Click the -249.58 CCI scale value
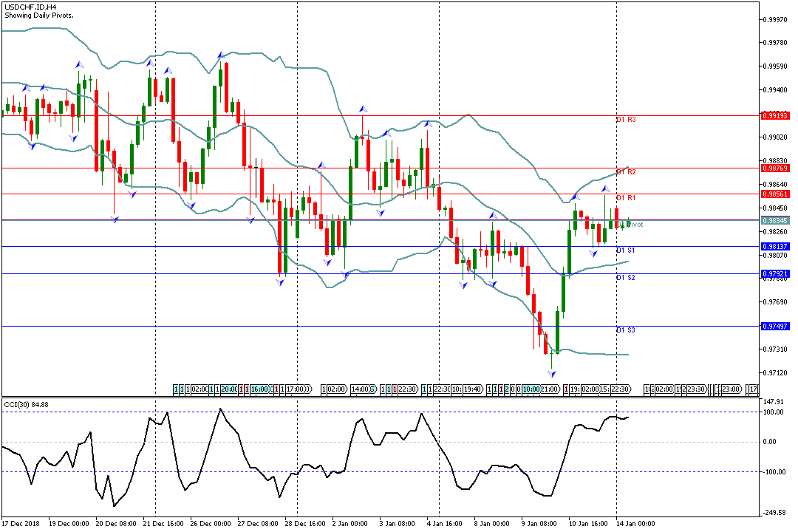Viewport: 798px width, 532px height. click(774, 513)
